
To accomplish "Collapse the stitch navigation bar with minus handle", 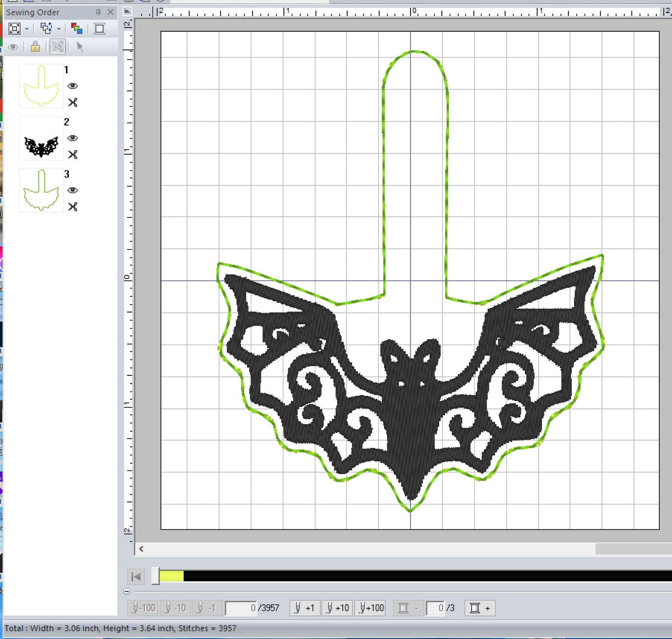I will [126, 590].
